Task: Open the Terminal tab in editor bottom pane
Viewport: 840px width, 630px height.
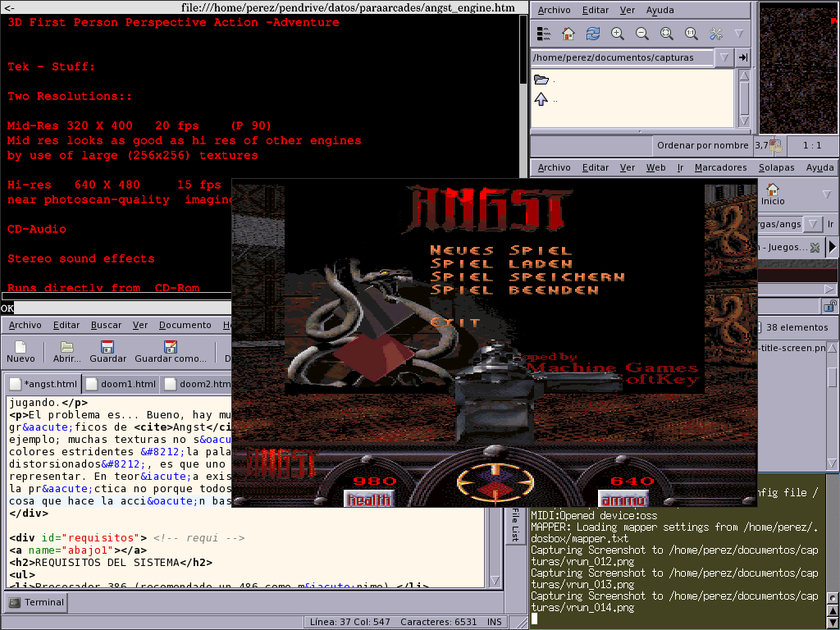Action: click(x=36, y=602)
